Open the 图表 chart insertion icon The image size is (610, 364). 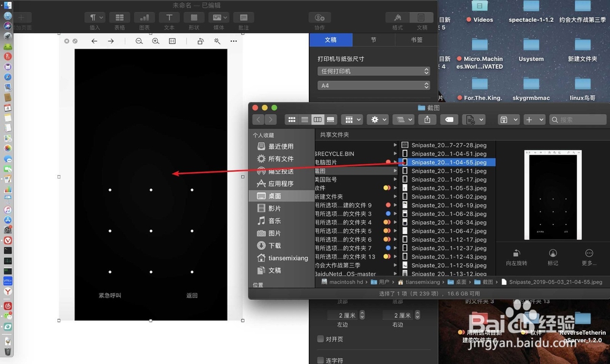point(144,17)
